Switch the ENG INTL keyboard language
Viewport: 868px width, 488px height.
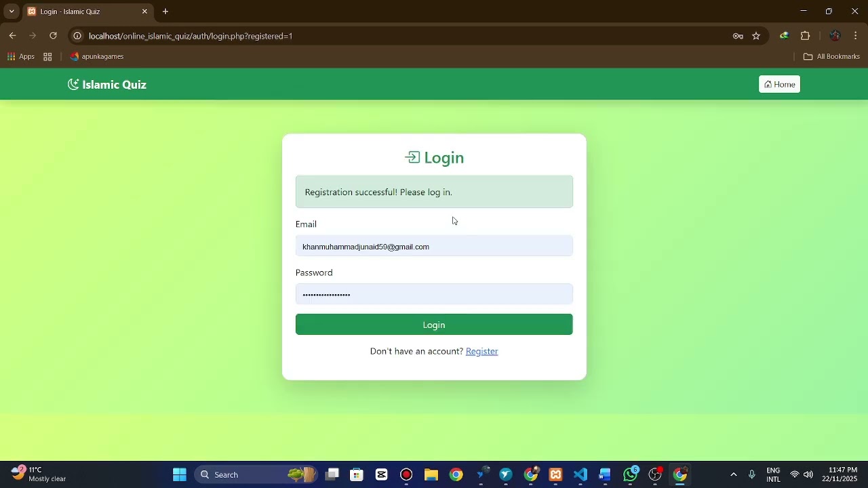[773, 474]
